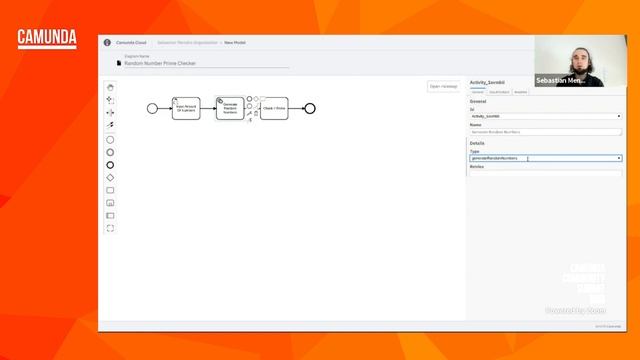Edit the Name text area

click(x=546, y=132)
